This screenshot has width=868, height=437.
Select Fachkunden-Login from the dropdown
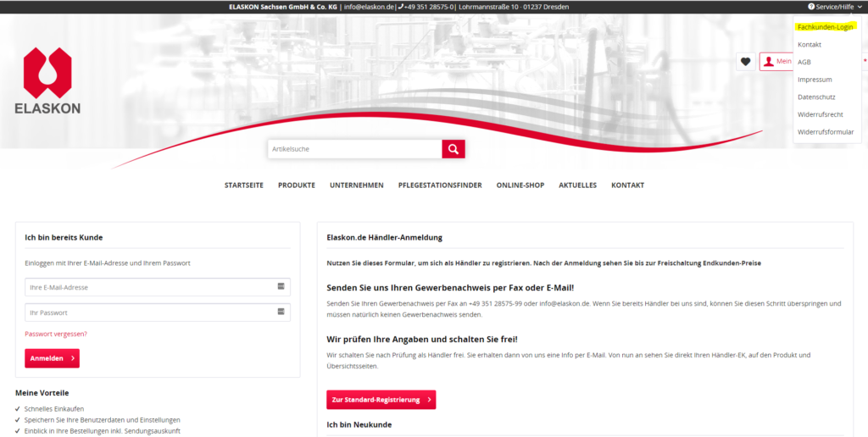(x=825, y=27)
